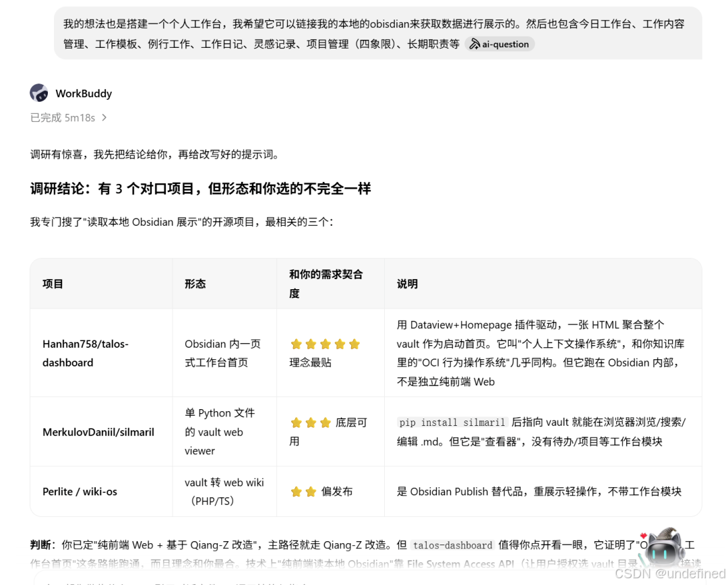Click the five-star rating 理念最贴

pos(325,353)
